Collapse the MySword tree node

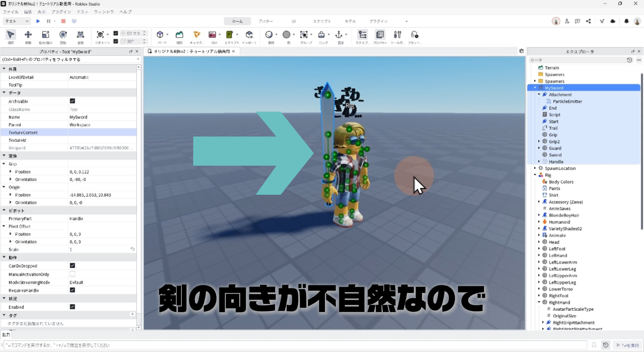(535, 88)
